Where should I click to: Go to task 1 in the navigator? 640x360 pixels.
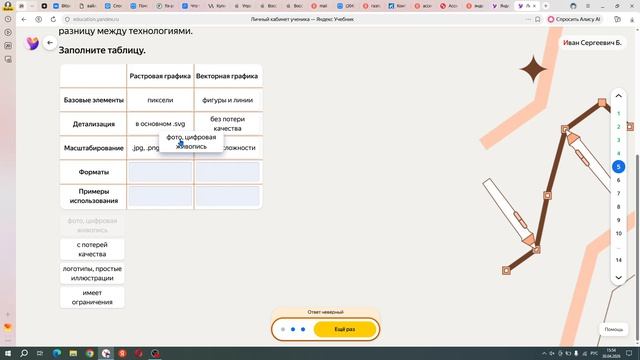pos(618,113)
